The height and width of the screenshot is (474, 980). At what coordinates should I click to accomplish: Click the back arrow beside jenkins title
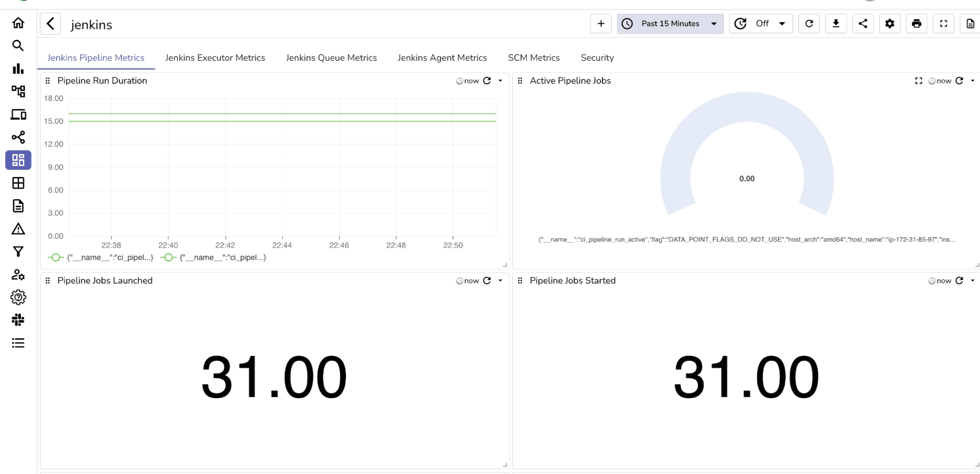[50, 24]
